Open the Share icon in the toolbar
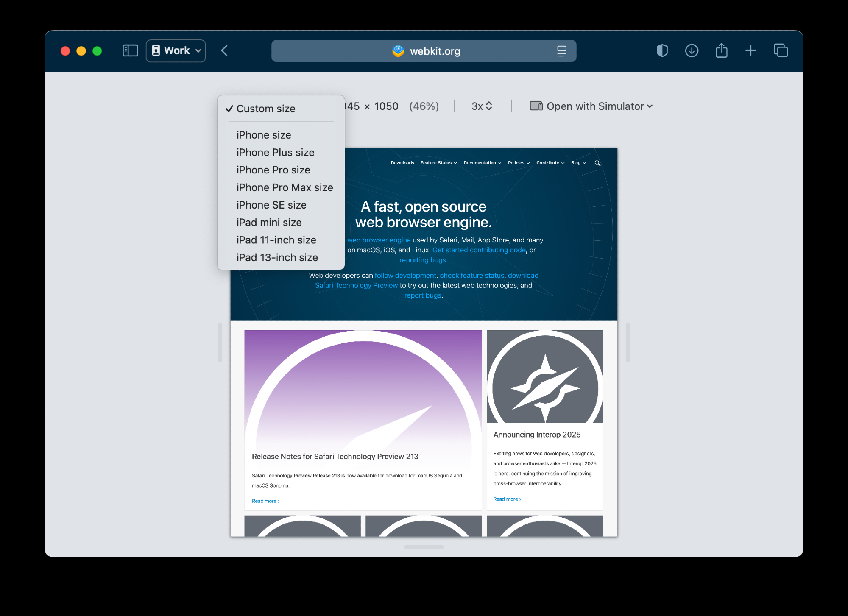The image size is (848, 616). coord(721,51)
